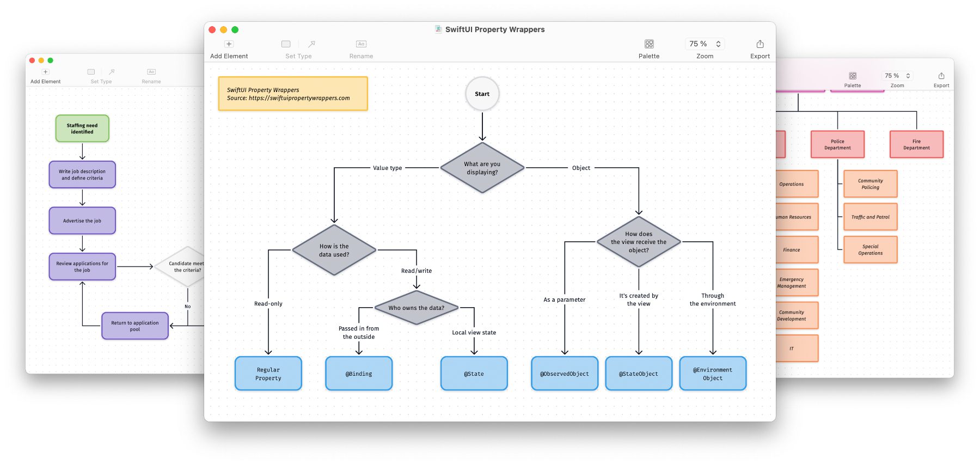Click the Rename icon in main toolbar

point(361,44)
